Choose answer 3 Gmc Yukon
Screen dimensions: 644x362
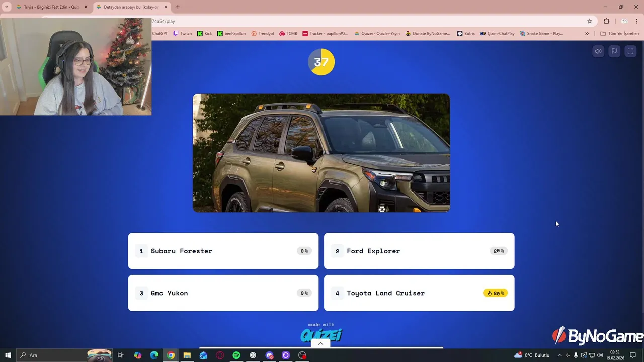[223, 293]
